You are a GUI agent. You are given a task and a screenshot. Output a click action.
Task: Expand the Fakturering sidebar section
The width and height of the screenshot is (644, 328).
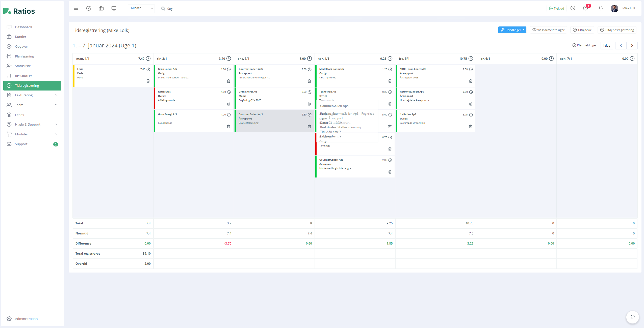pos(32,95)
